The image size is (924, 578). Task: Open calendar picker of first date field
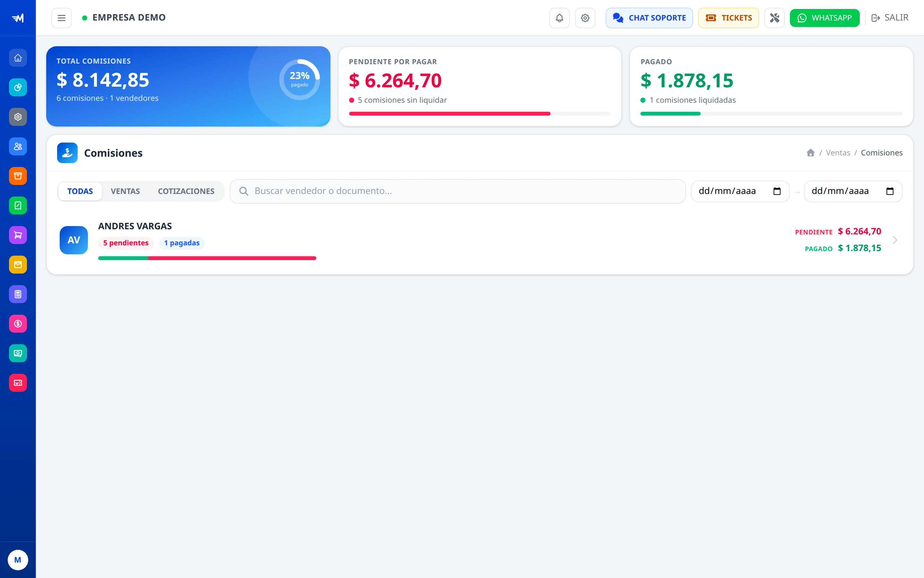(x=777, y=191)
